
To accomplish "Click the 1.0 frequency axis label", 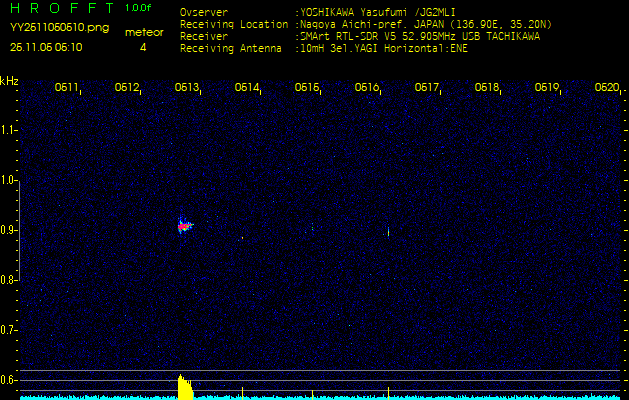I will 9,180.
